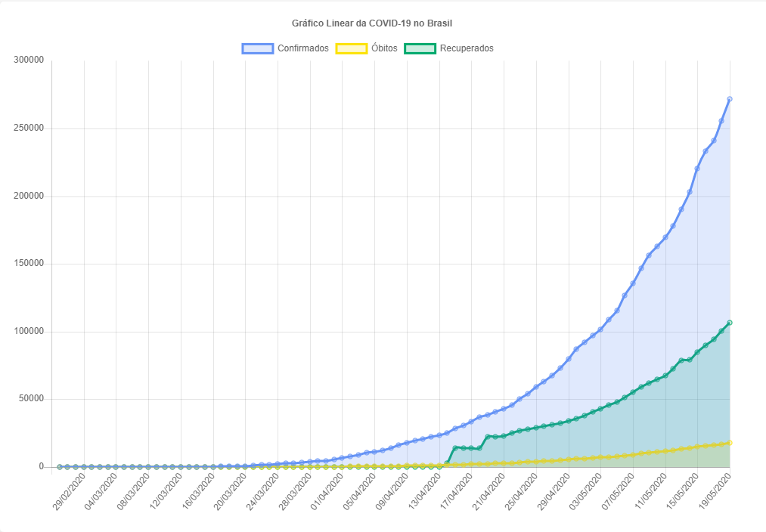
Task: Click the 03/05/2020 date label
Action: [585, 491]
